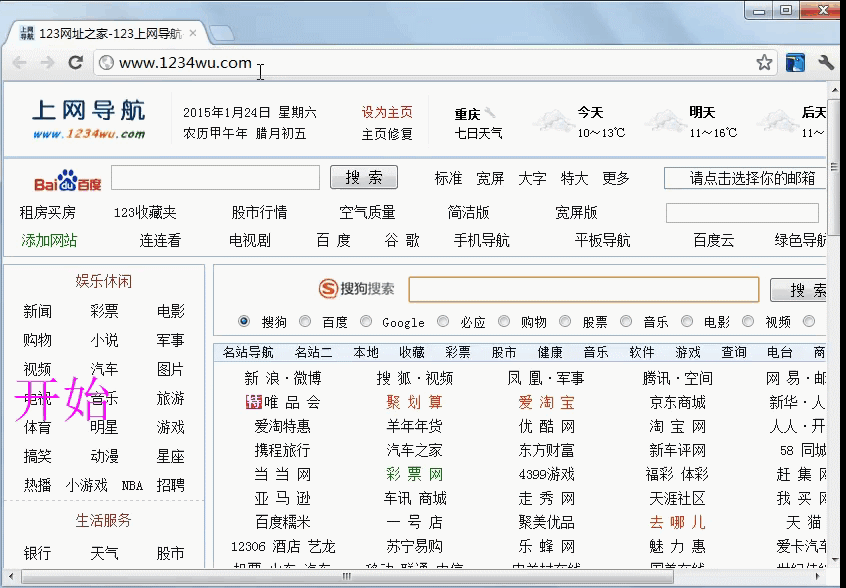Select the 股票 radio button
846x588 pixels.
(565, 322)
